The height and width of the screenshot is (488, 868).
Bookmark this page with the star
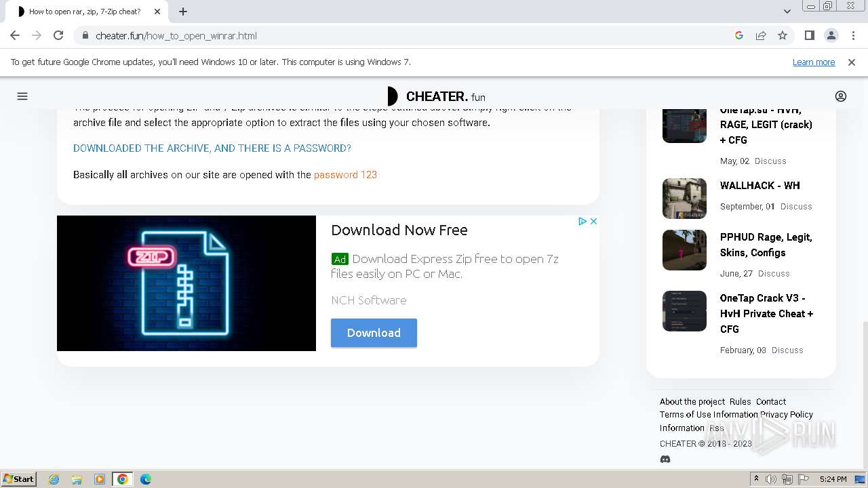783,35
